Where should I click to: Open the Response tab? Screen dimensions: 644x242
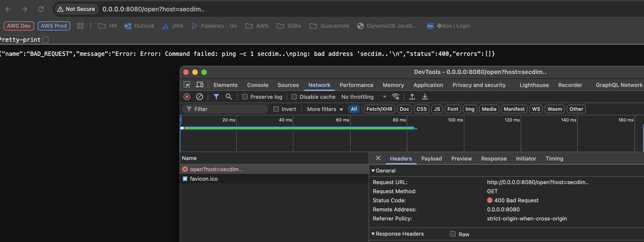point(493,158)
